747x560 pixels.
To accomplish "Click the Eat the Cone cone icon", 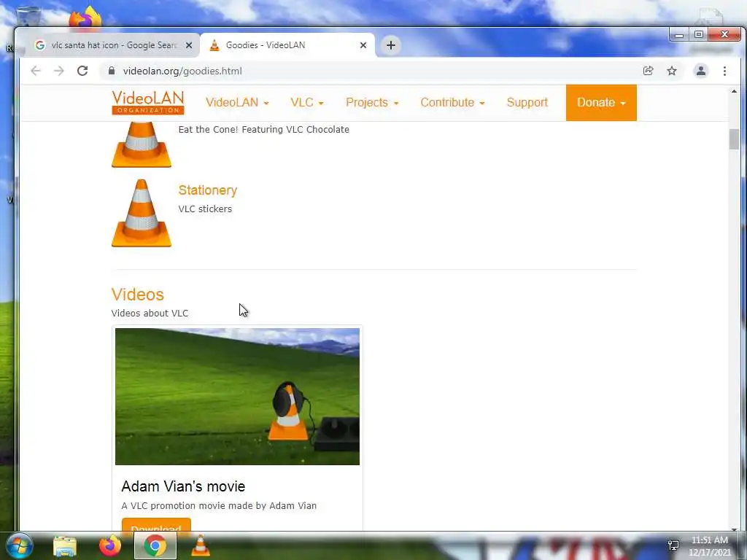I will point(142,144).
